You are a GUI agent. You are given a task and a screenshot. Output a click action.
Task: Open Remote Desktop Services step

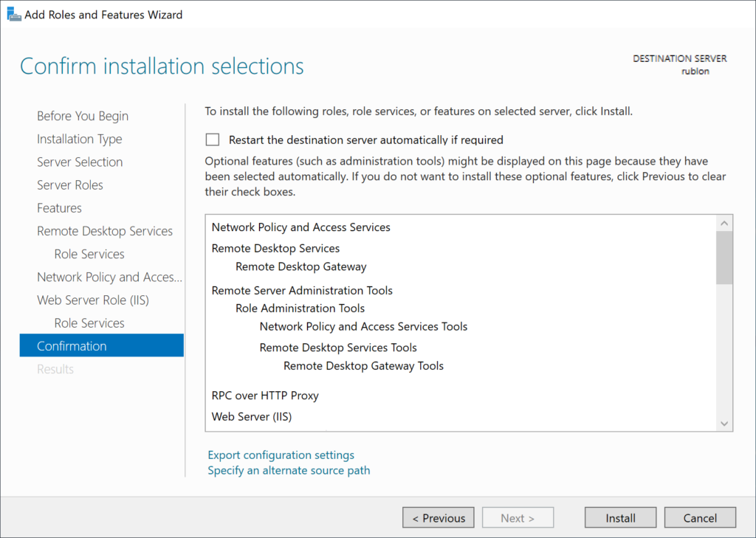[x=105, y=231]
